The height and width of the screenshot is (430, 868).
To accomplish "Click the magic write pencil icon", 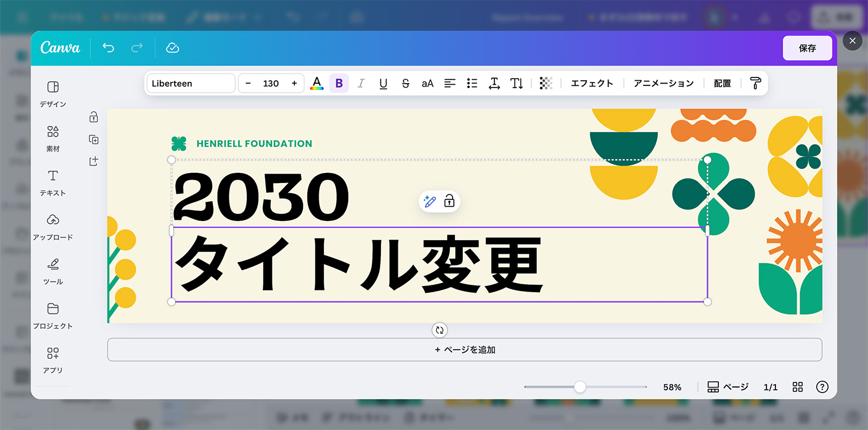I will (429, 201).
